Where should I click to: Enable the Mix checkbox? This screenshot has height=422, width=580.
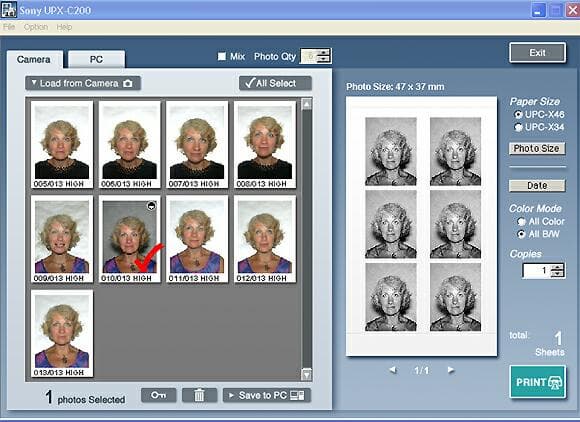coord(222,56)
